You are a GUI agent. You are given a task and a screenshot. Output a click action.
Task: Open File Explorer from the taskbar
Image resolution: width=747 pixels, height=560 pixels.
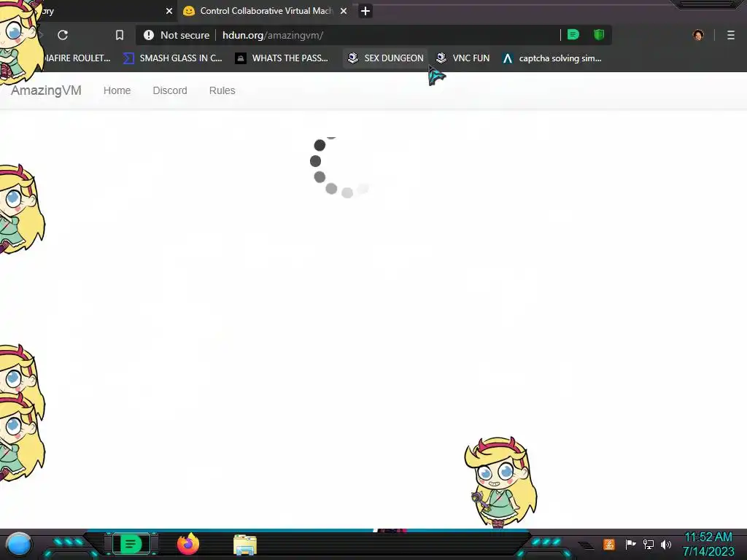click(245, 545)
